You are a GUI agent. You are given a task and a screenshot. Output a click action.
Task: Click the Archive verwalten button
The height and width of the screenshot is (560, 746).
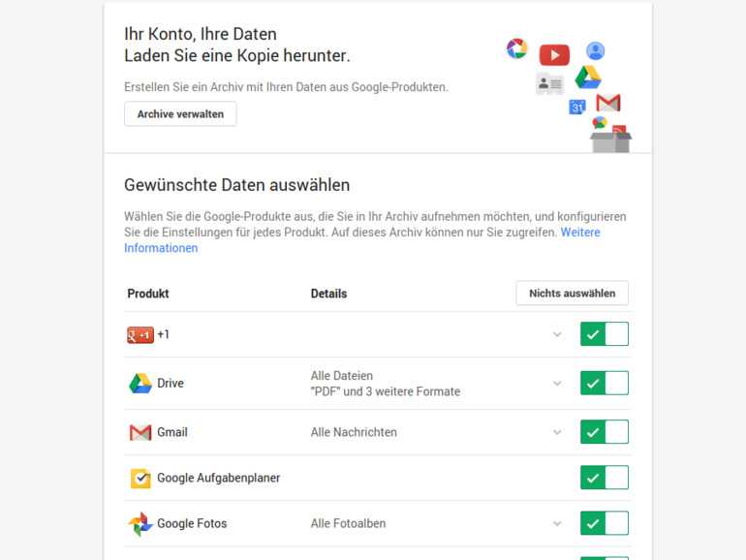click(x=180, y=114)
